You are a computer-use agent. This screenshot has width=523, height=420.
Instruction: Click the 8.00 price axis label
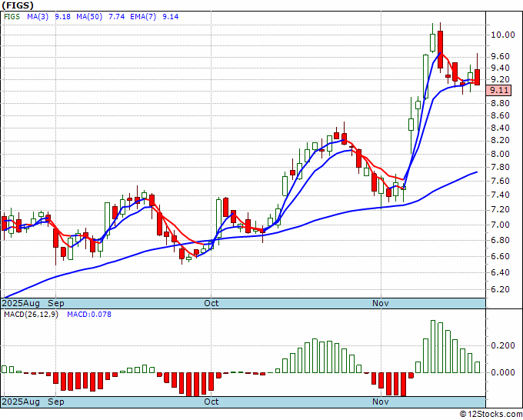tap(501, 154)
